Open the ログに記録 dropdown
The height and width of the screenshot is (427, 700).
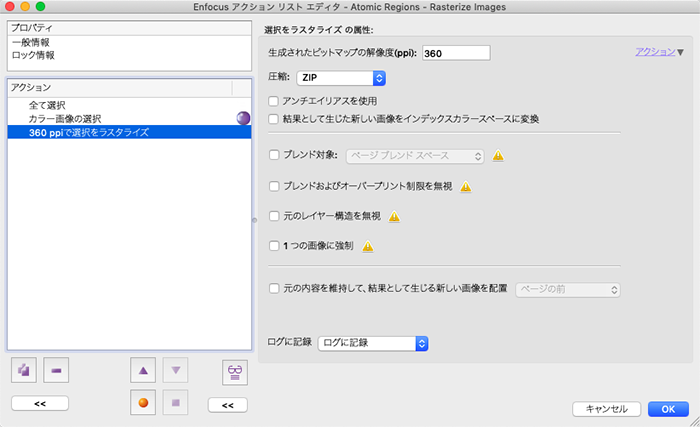tap(373, 343)
